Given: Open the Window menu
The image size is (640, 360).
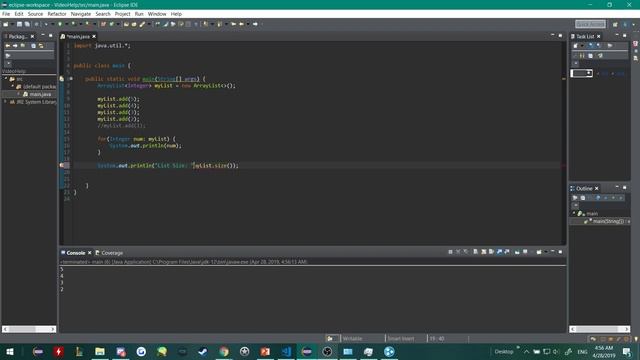Looking at the screenshot, I should tap(157, 14).
